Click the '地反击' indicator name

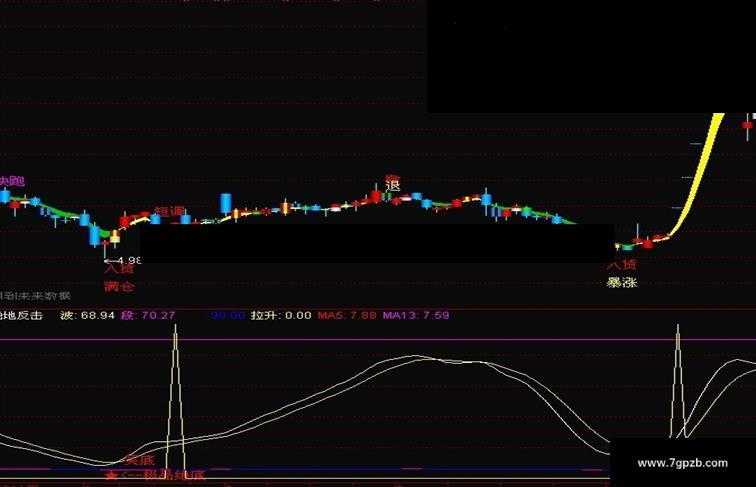(x=21, y=315)
